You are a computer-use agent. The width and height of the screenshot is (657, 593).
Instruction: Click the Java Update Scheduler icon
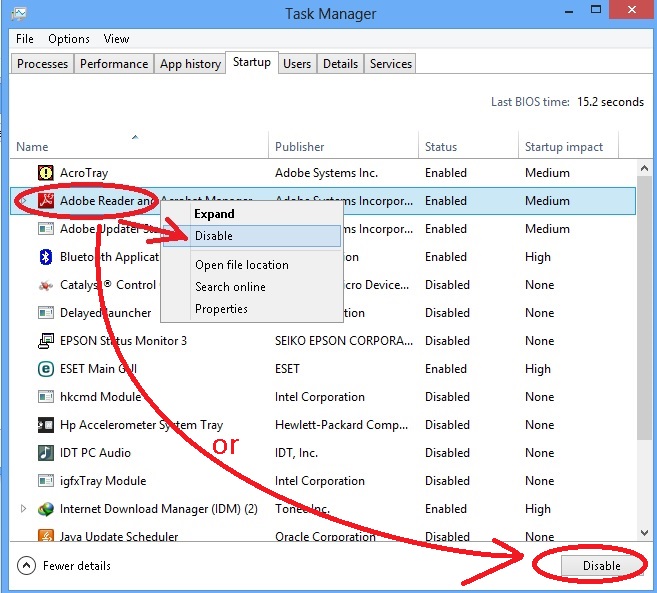(x=46, y=535)
